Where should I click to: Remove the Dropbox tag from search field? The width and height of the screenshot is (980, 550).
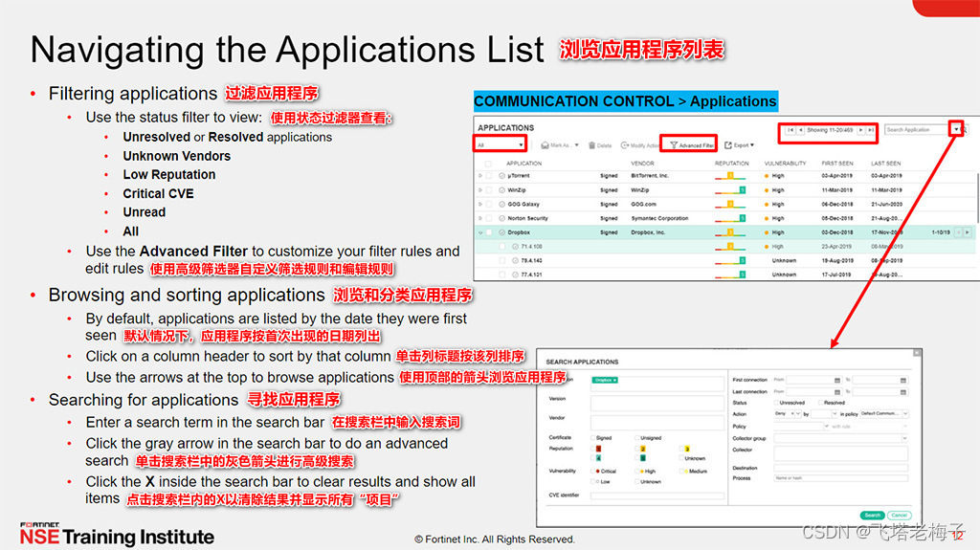[615, 380]
